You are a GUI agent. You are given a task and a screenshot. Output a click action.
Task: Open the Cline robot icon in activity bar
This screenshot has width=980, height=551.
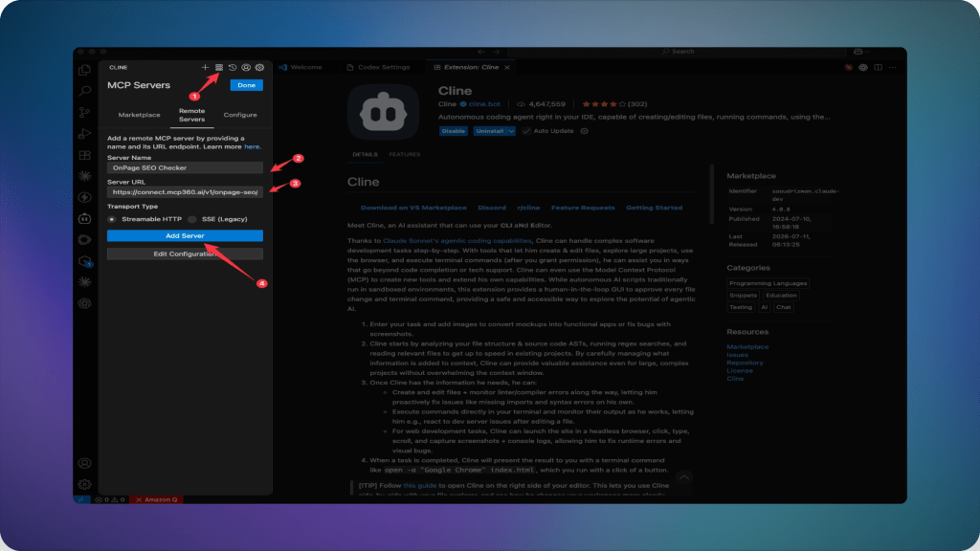pyautogui.click(x=84, y=219)
